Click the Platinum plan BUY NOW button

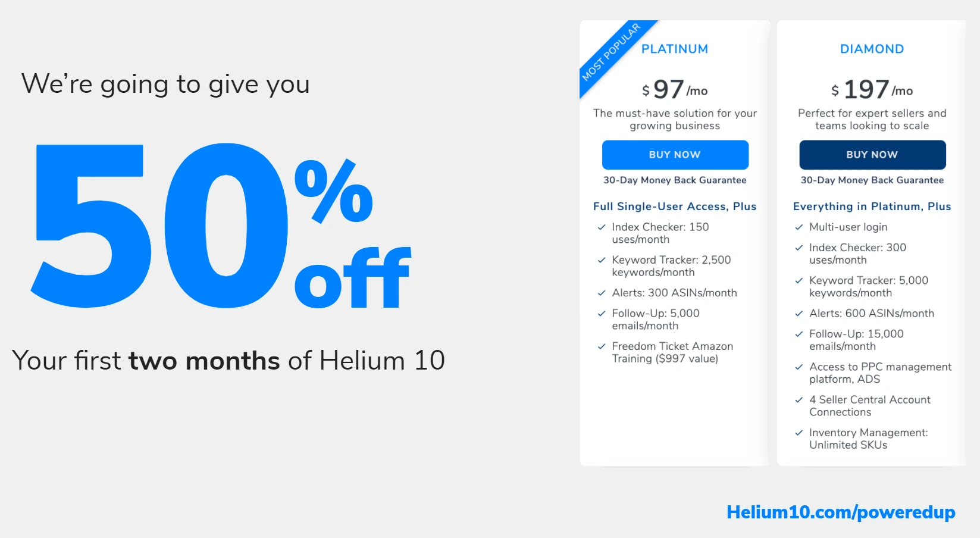[x=675, y=155]
